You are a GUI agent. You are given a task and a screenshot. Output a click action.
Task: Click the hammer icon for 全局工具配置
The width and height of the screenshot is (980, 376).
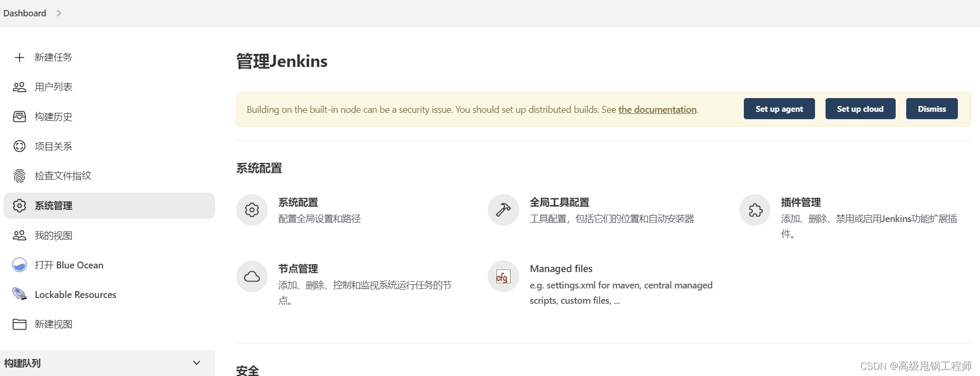(503, 210)
